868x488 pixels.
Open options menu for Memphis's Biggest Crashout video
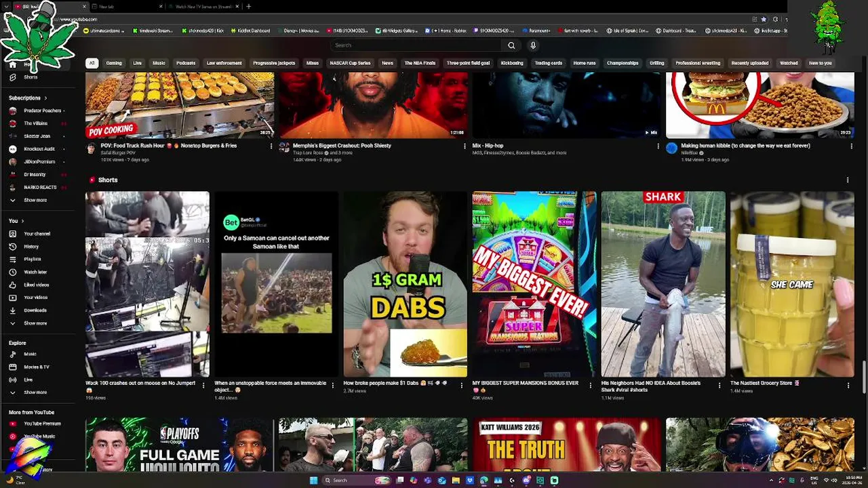tap(465, 146)
